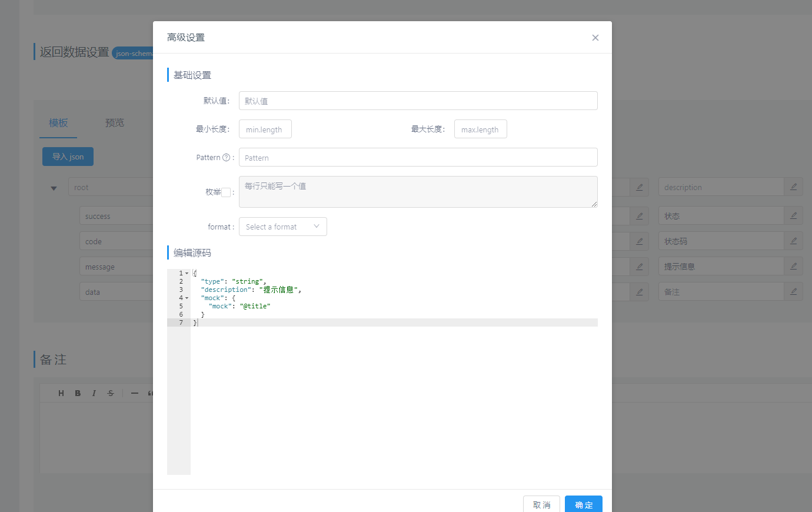Click the edit pencil beside the description field
This screenshot has height=512, width=812.
(793, 187)
